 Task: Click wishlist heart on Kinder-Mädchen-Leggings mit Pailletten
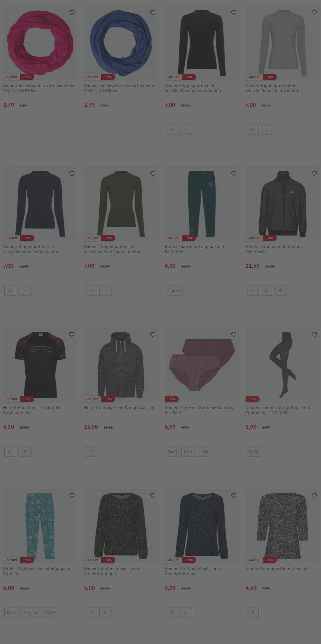click(x=233, y=174)
